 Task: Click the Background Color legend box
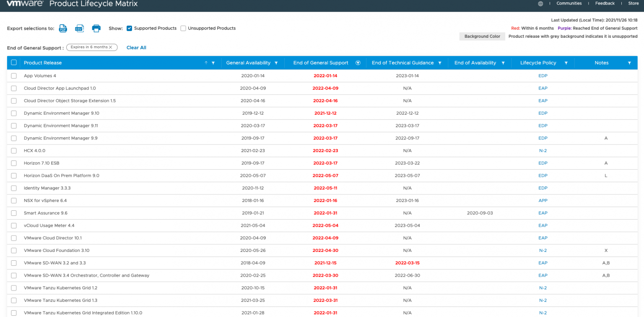pos(482,37)
